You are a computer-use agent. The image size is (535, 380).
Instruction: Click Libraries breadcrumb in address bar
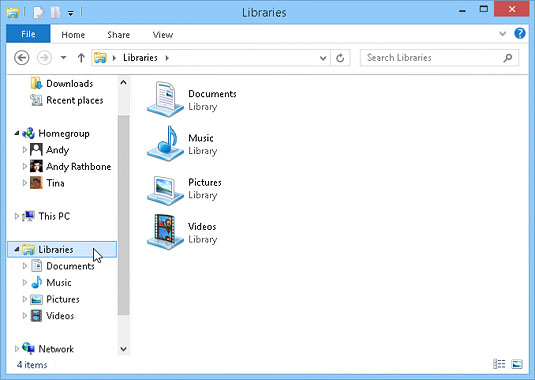click(140, 58)
